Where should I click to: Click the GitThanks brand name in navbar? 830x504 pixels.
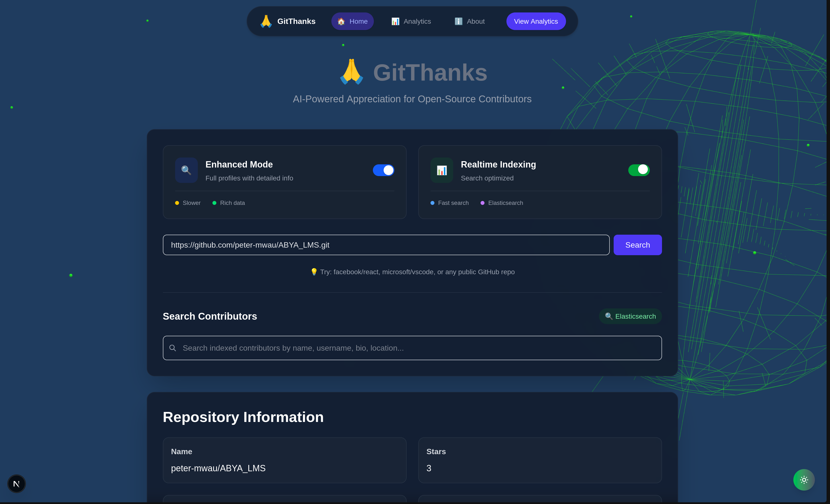point(296,21)
